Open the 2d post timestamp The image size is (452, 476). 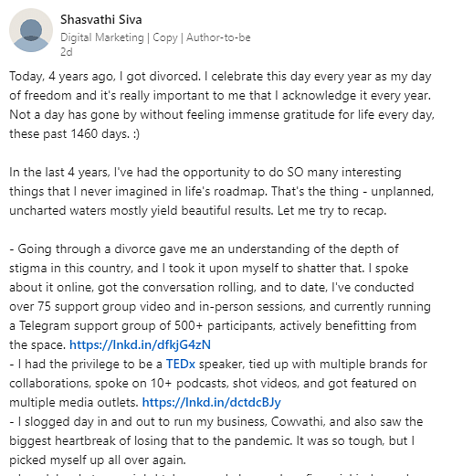click(67, 52)
